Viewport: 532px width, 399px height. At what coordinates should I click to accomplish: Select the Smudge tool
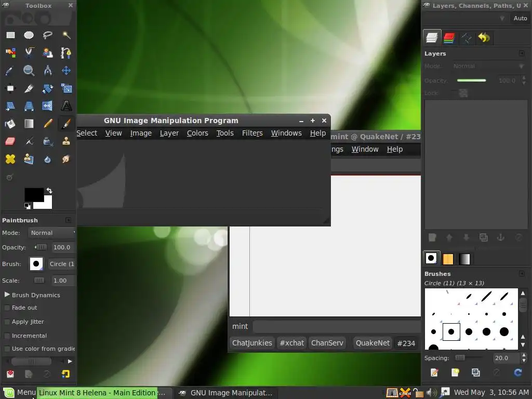(x=66, y=159)
